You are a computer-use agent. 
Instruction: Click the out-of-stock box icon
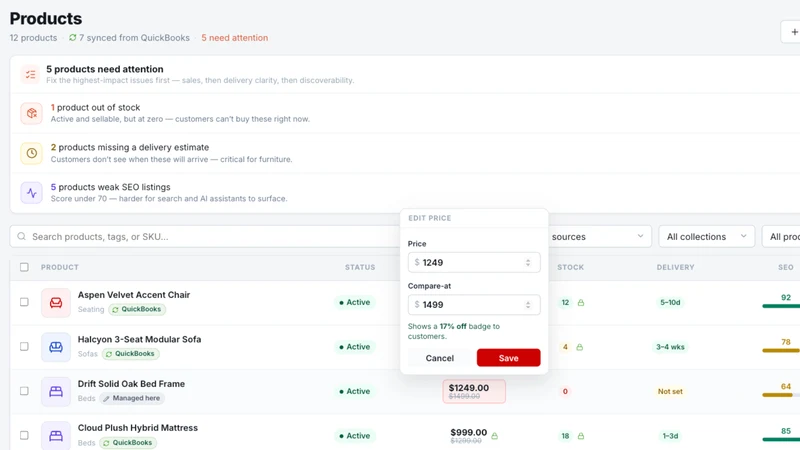point(32,113)
